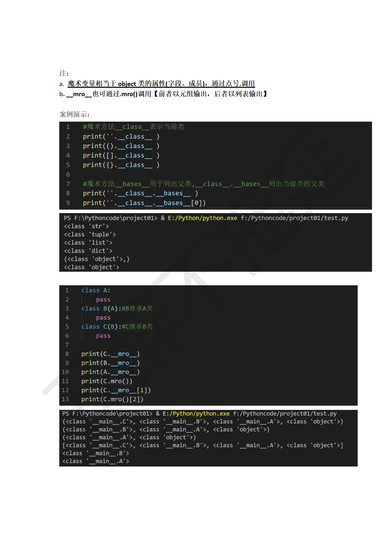Click code line class A:
This screenshot has width=392, height=555.
click(x=96, y=290)
